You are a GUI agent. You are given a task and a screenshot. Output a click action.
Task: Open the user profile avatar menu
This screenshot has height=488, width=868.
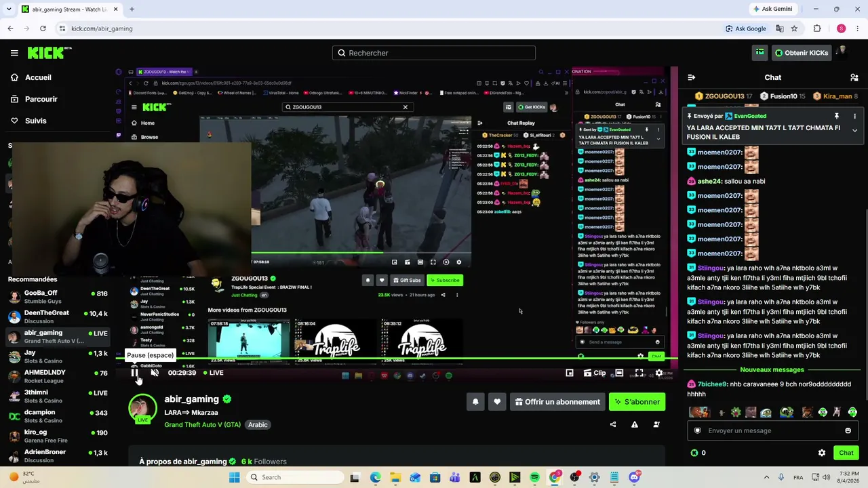(x=842, y=53)
